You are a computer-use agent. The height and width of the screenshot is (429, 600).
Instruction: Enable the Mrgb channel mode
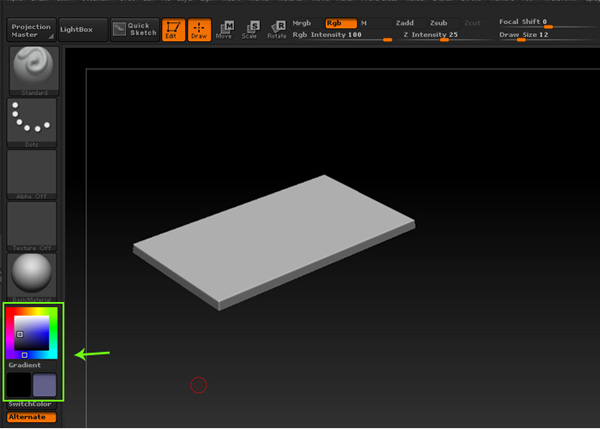[302, 22]
